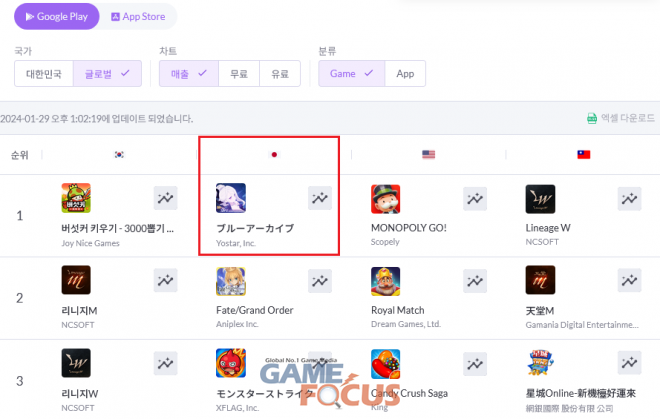Image resolution: width=660 pixels, height=419 pixels.
Task: Open the ブルーアーカイブ game icon
Action: (231, 198)
